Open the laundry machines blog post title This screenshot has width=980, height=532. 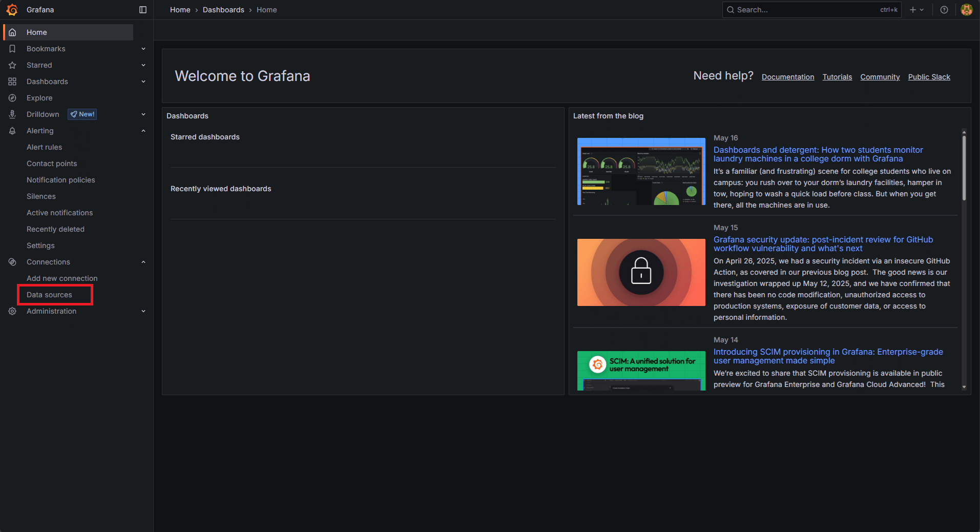tap(818, 154)
